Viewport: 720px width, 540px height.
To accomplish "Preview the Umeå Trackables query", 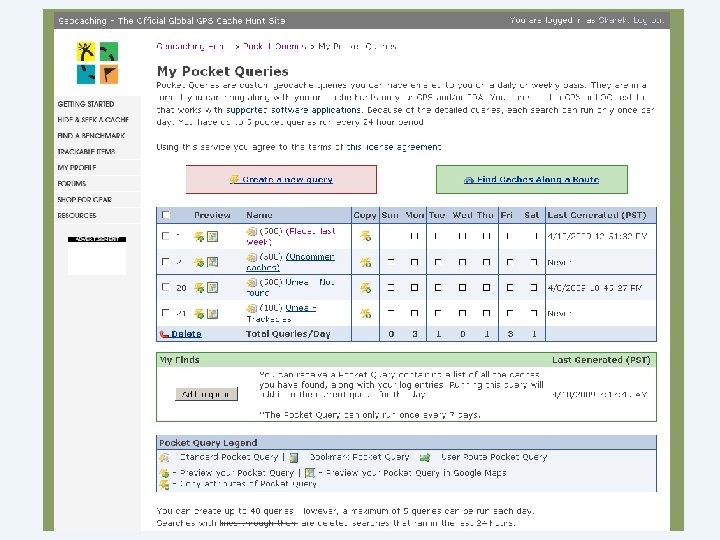I will point(199,314).
